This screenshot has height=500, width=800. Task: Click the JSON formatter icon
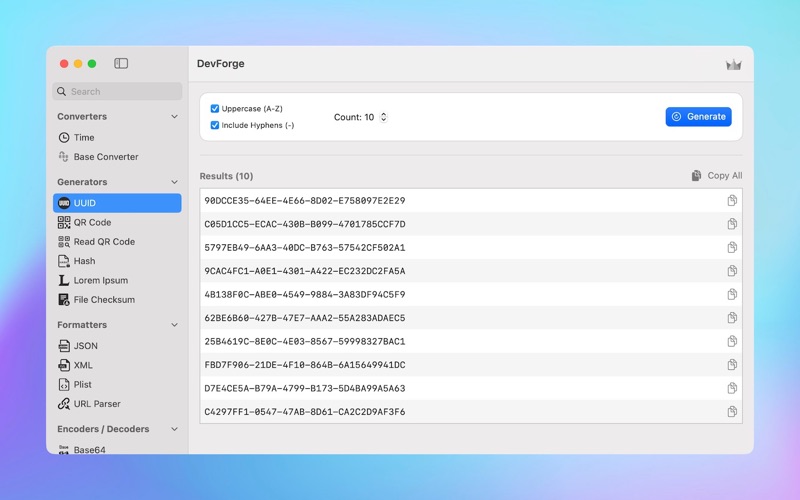[64, 345]
